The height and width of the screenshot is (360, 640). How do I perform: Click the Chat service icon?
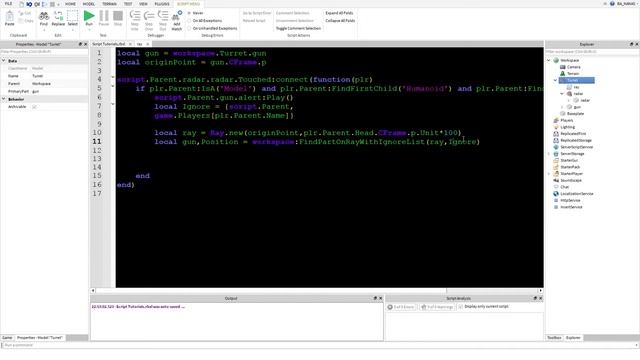point(556,187)
